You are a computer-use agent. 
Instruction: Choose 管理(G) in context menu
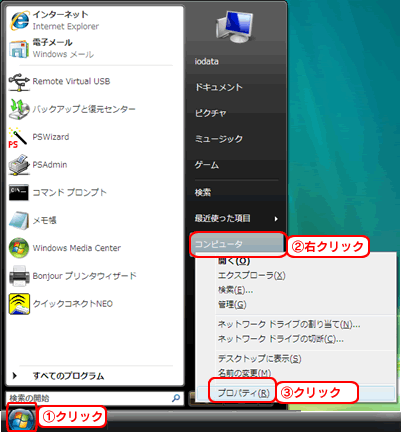click(232, 304)
